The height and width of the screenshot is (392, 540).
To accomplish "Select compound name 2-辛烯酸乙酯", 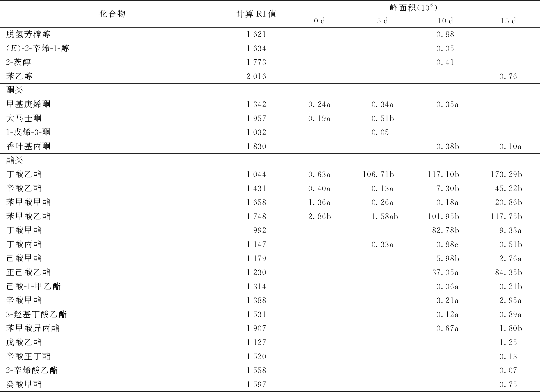I will 32,370.
